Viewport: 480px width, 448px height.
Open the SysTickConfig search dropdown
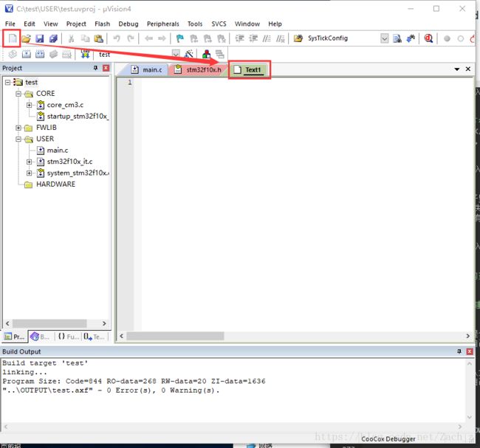point(385,38)
